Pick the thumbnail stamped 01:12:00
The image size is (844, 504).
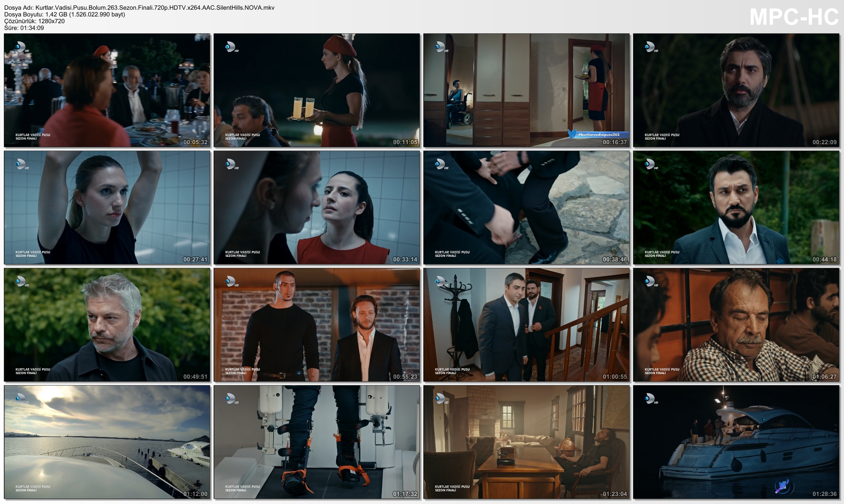point(107,442)
